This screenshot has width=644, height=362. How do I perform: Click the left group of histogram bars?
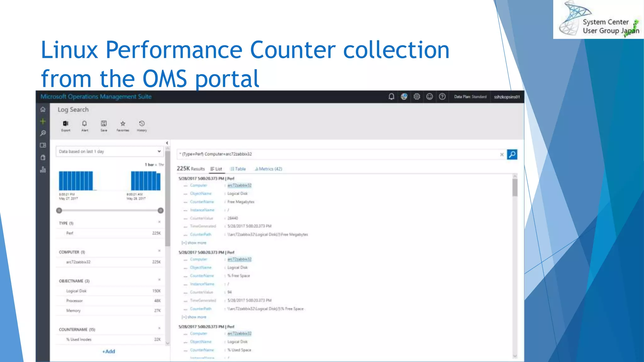(x=76, y=181)
